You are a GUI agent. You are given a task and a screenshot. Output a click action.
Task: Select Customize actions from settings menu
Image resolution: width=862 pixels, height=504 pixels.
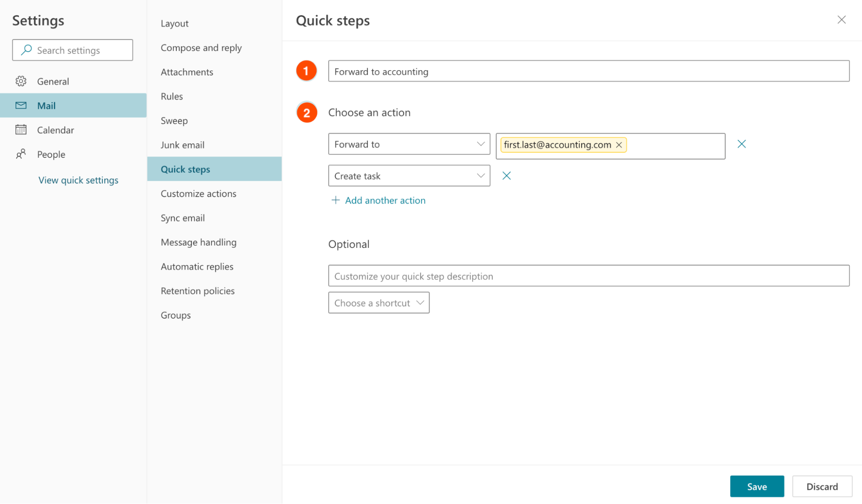pos(198,193)
